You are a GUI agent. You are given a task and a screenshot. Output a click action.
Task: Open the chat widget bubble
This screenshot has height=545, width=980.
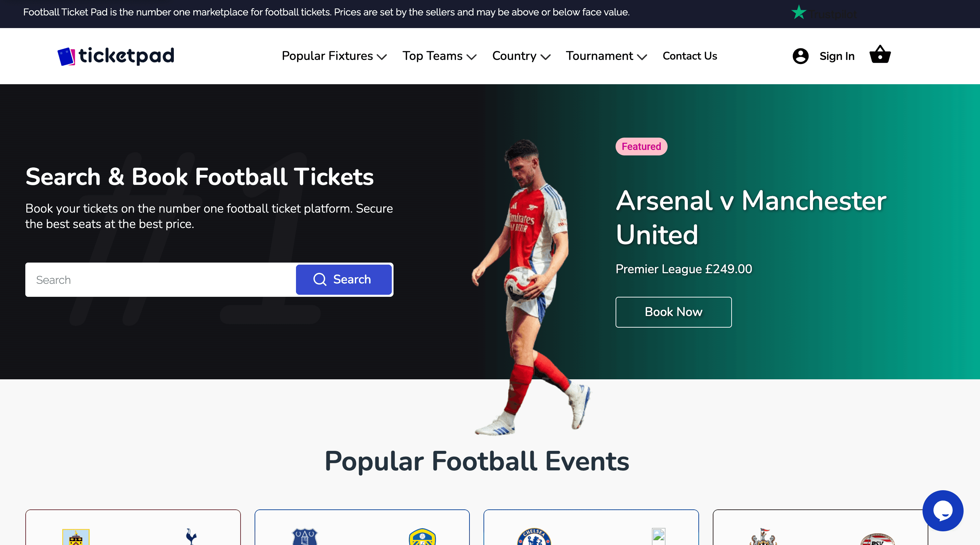pos(943,511)
